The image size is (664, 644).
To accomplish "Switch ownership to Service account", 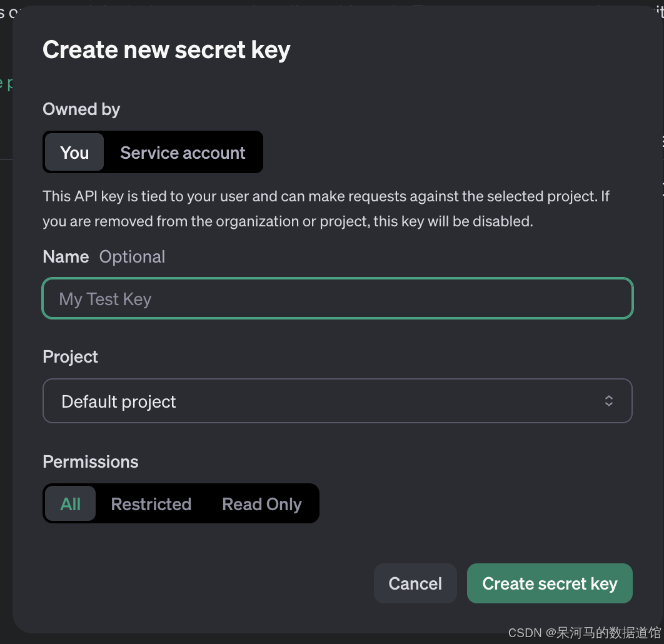I will click(x=183, y=153).
